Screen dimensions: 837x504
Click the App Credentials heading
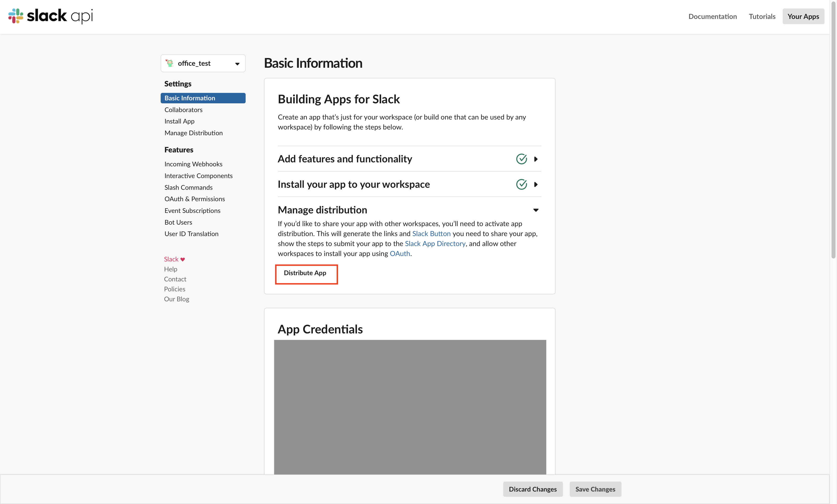point(320,329)
